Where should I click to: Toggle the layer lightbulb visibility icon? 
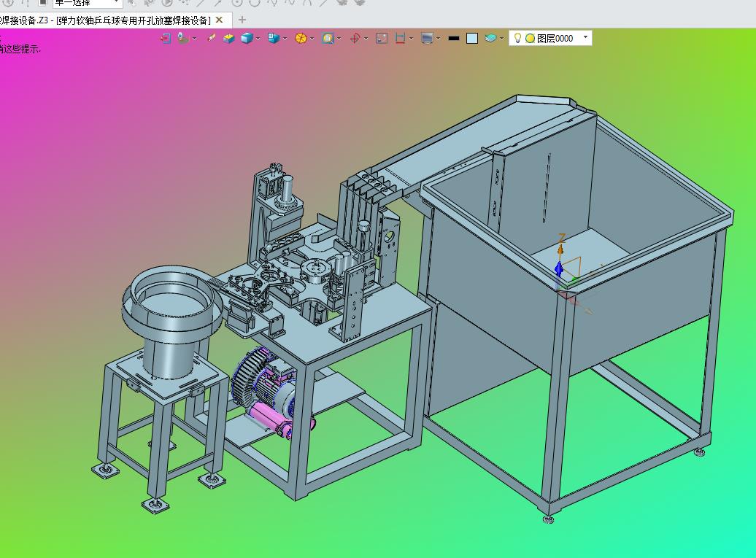coord(517,38)
